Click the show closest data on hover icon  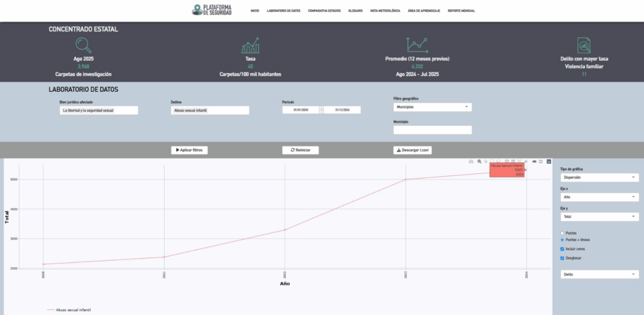(x=535, y=162)
